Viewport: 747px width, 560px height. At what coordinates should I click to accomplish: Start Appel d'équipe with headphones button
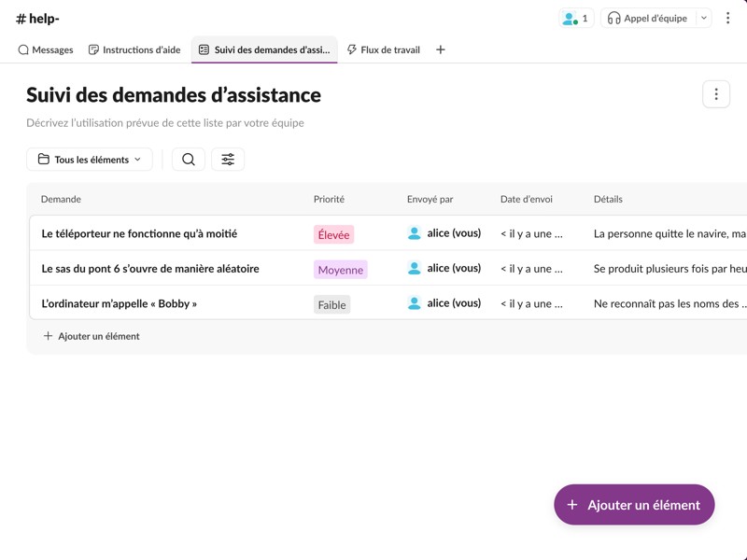(x=647, y=18)
